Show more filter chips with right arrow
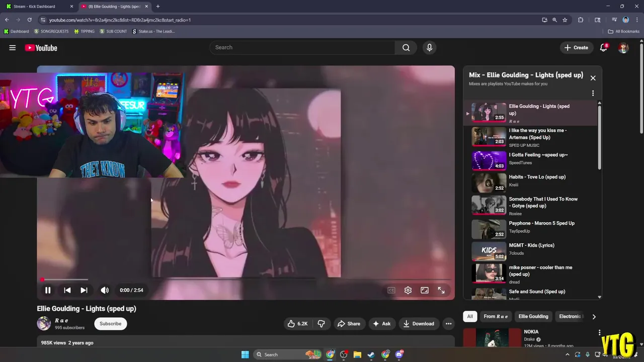 click(x=594, y=317)
